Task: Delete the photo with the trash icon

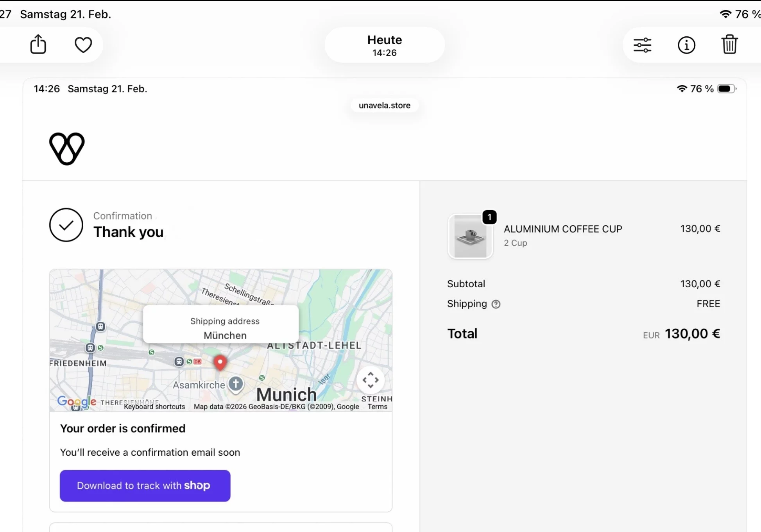Action: (729, 44)
